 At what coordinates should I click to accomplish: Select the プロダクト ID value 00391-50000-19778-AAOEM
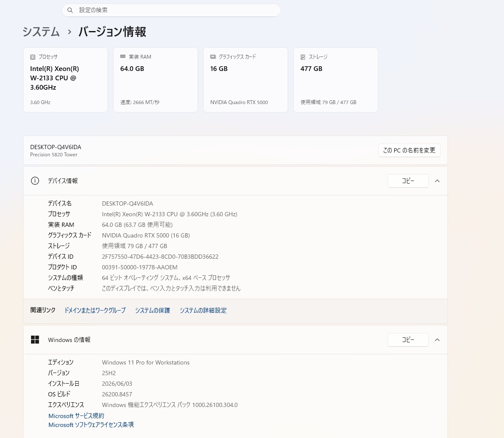tap(139, 267)
